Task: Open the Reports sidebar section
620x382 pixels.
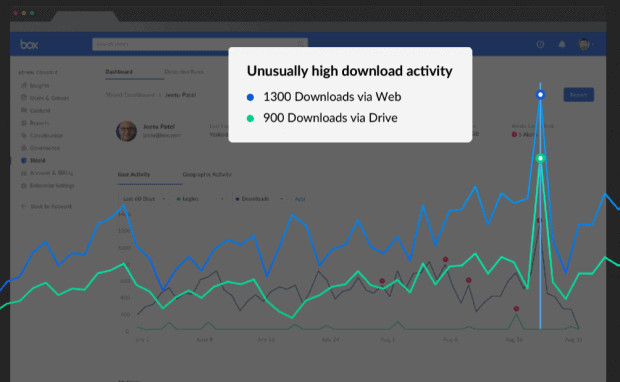Action: [x=35, y=123]
